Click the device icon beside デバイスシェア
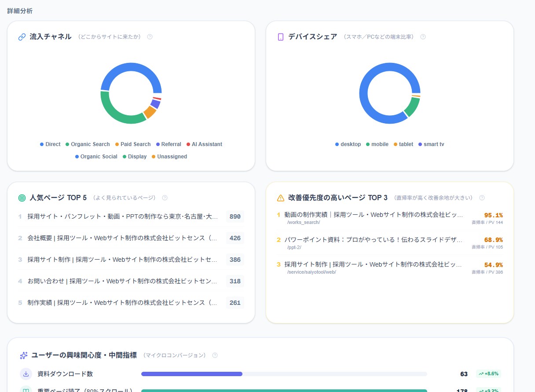 click(281, 37)
